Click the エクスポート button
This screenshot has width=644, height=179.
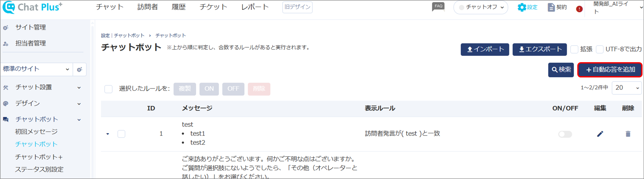click(539, 49)
